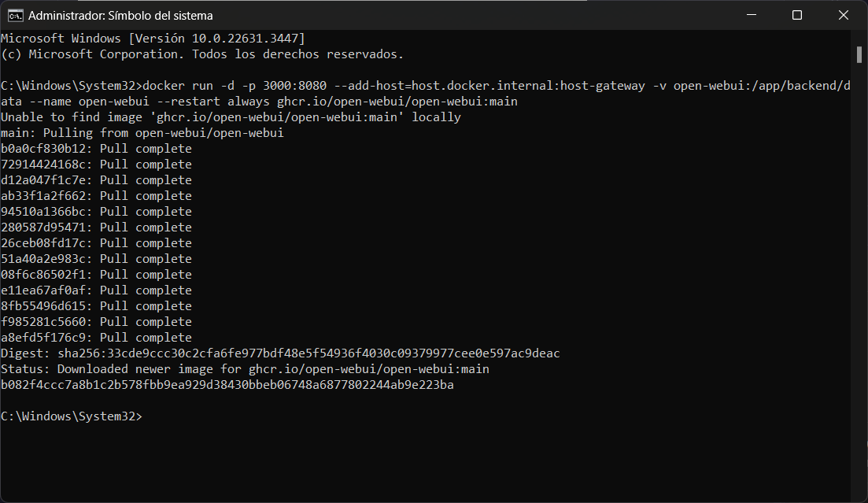Close the Administrador command window
This screenshot has width=868, height=503.
844,15
